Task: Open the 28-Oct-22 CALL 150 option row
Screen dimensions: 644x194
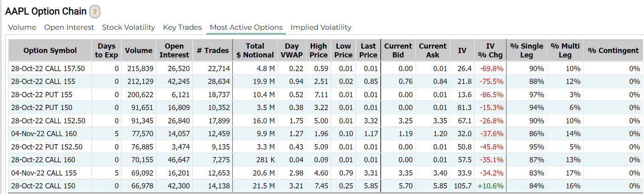Action: tap(43, 186)
